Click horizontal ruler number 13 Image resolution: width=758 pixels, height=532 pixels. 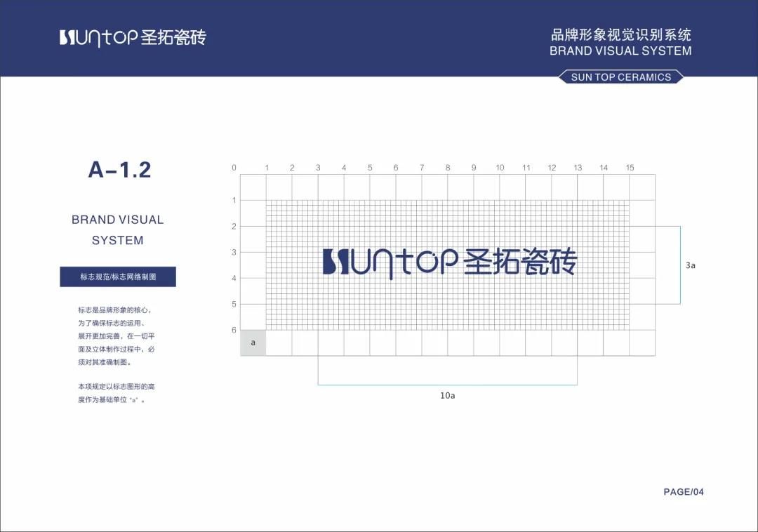coord(578,168)
